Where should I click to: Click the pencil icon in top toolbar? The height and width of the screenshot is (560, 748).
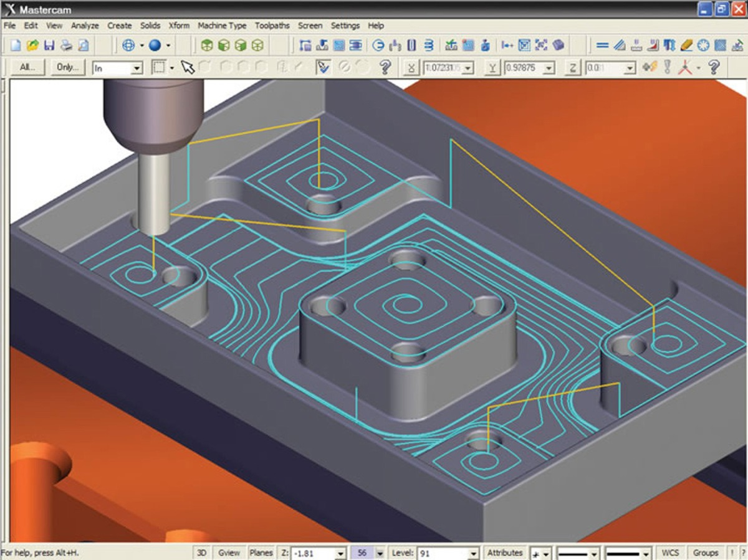pos(687,45)
